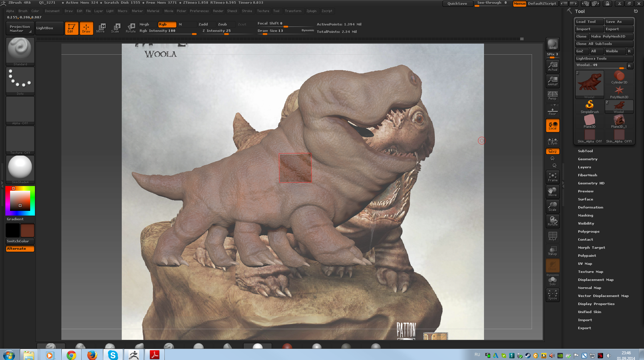Screen dimensions: 644x360
Task: Open the Stroke menu
Action: 247,11
